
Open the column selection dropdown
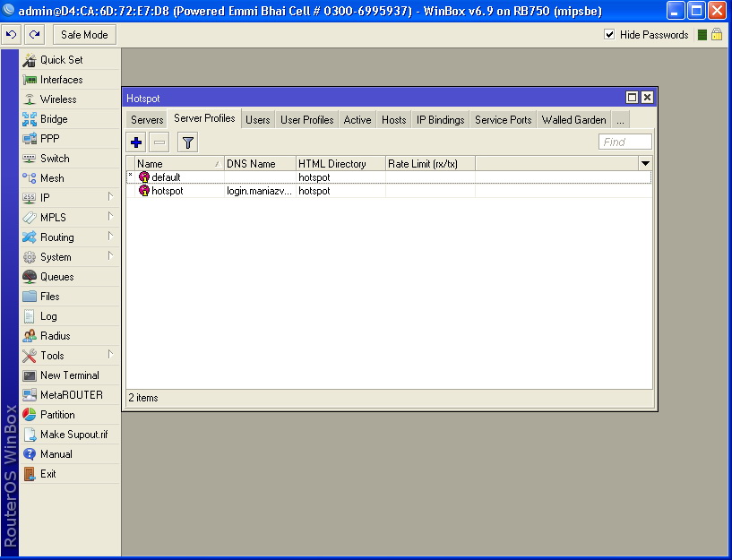click(x=645, y=163)
